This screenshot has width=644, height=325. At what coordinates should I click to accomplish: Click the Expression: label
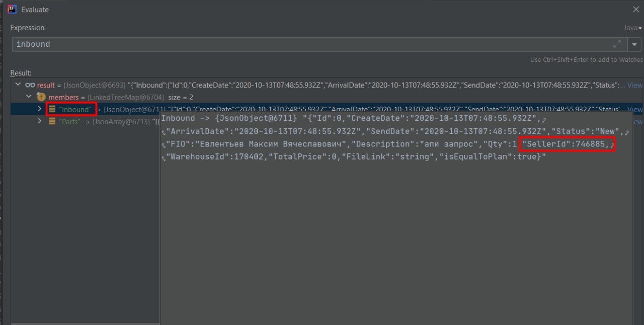pos(28,28)
